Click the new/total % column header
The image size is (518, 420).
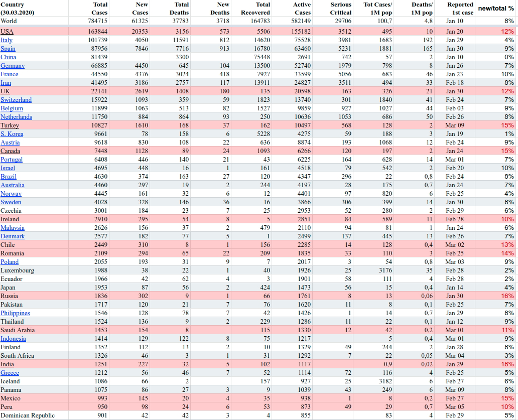[x=495, y=9]
